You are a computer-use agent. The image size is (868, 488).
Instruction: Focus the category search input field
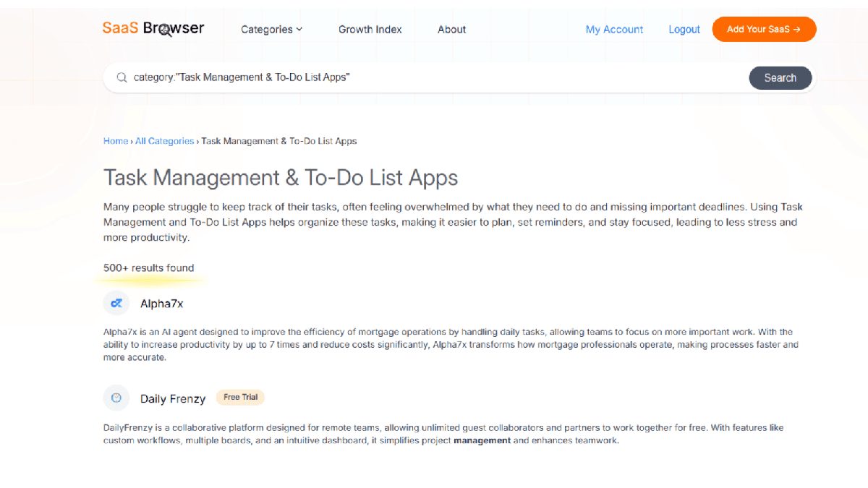434,77
